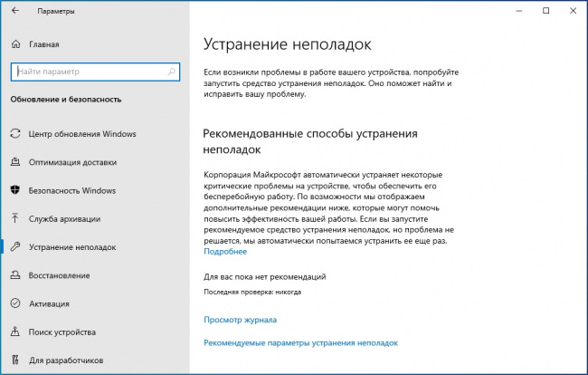
Task: Click the home icon beside Главная
Action: 15,43
